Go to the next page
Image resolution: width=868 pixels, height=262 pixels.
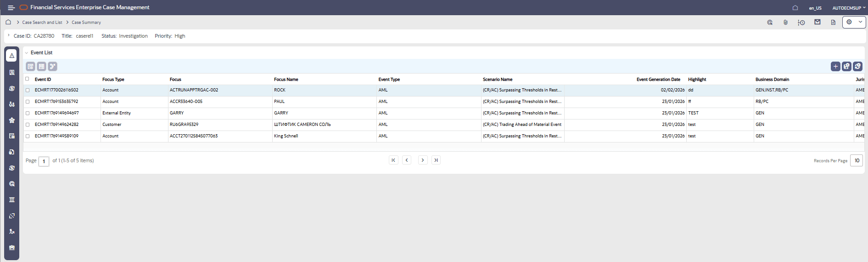click(x=423, y=160)
